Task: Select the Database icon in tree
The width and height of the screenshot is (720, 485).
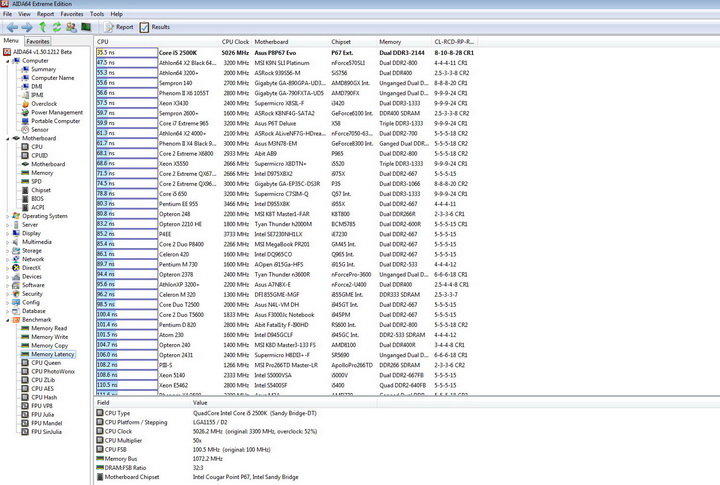Action: tap(16, 311)
